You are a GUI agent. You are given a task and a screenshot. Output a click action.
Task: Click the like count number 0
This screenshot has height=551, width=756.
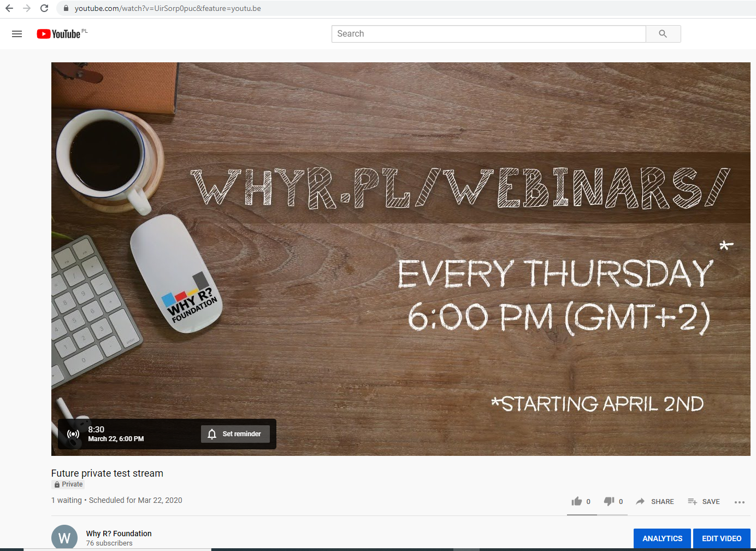tap(588, 502)
